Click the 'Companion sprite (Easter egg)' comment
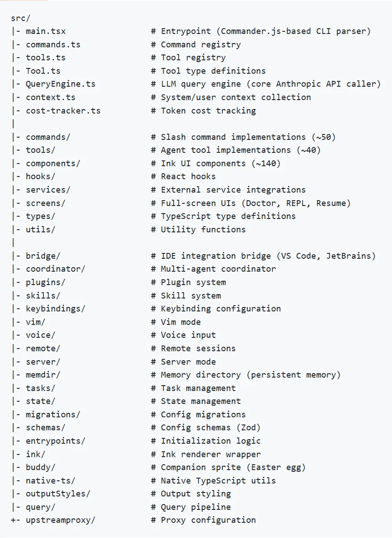392x538 pixels. (233, 467)
